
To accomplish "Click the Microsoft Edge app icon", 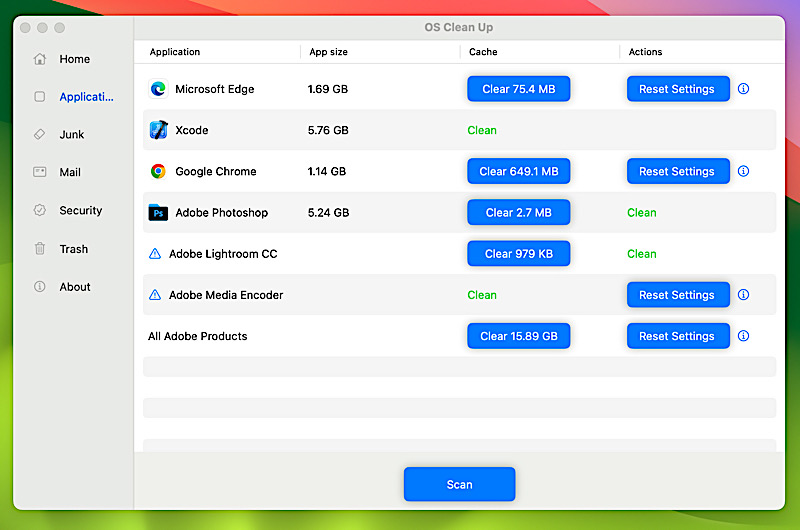I will [158, 89].
